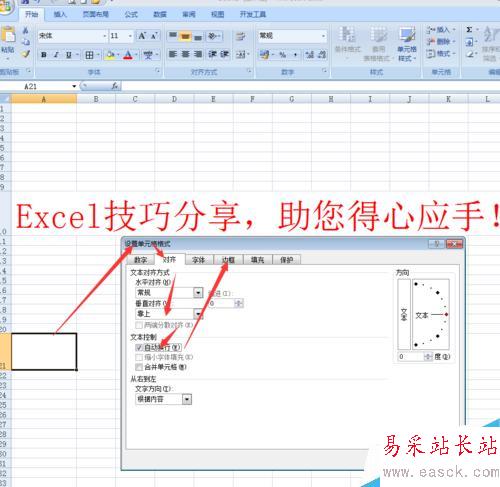This screenshot has width=500, height=487.
Task: Click the indent 缩进 spinner arrows
Action: [x=239, y=303]
